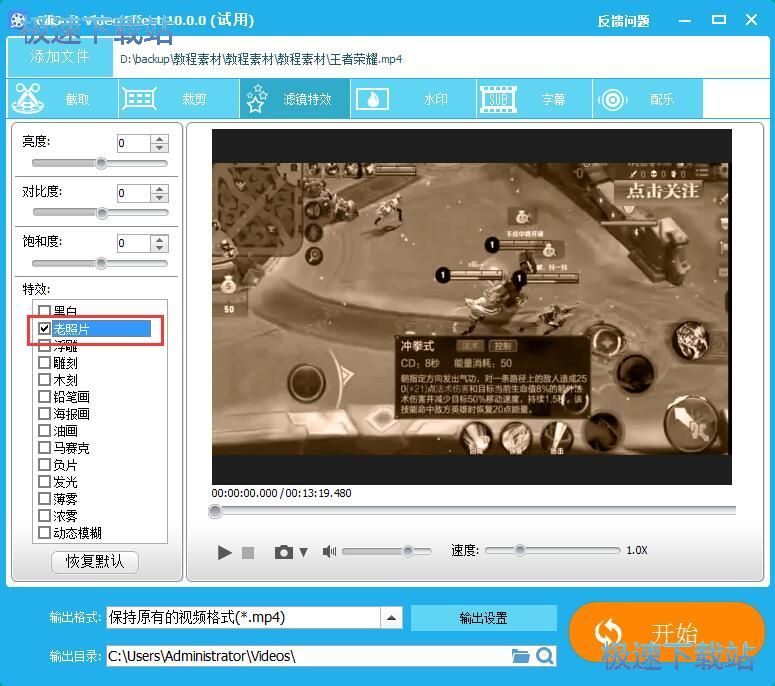This screenshot has width=775, height=686.
Task: Enable the 黑白 black-and-white effect checkbox
Action: point(44,310)
